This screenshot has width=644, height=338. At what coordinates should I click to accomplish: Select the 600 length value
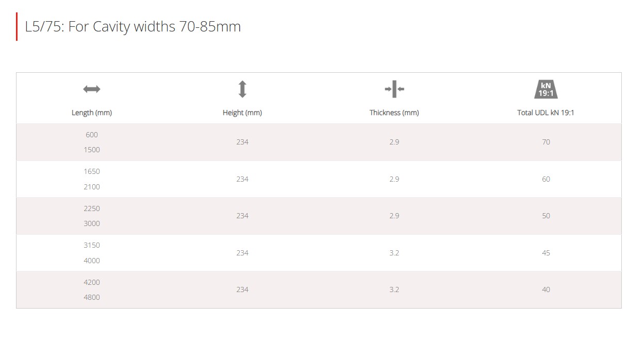(x=92, y=135)
